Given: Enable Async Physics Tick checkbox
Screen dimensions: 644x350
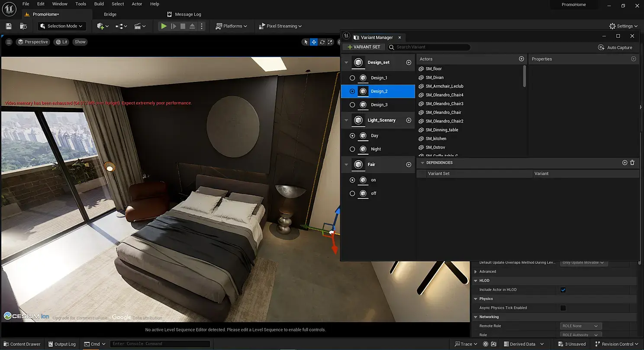Looking at the screenshot, I should [x=563, y=308].
